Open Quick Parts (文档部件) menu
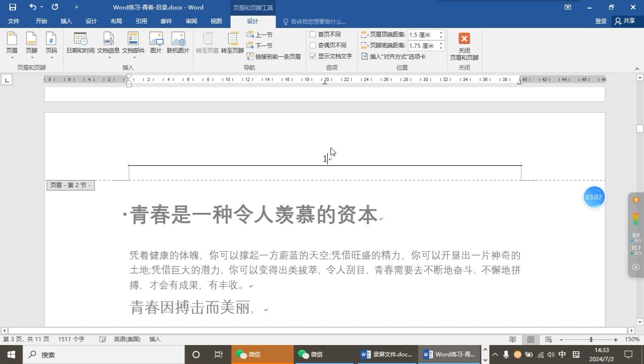Image resolution: width=644 pixels, height=364 pixels. pyautogui.click(x=134, y=45)
